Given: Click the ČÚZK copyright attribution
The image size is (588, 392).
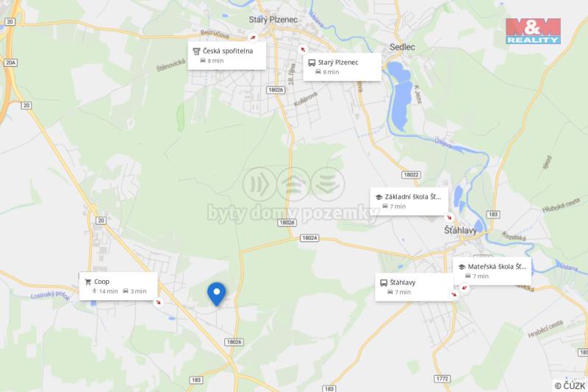Looking at the screenshot, I should click(x=570, y=385).
